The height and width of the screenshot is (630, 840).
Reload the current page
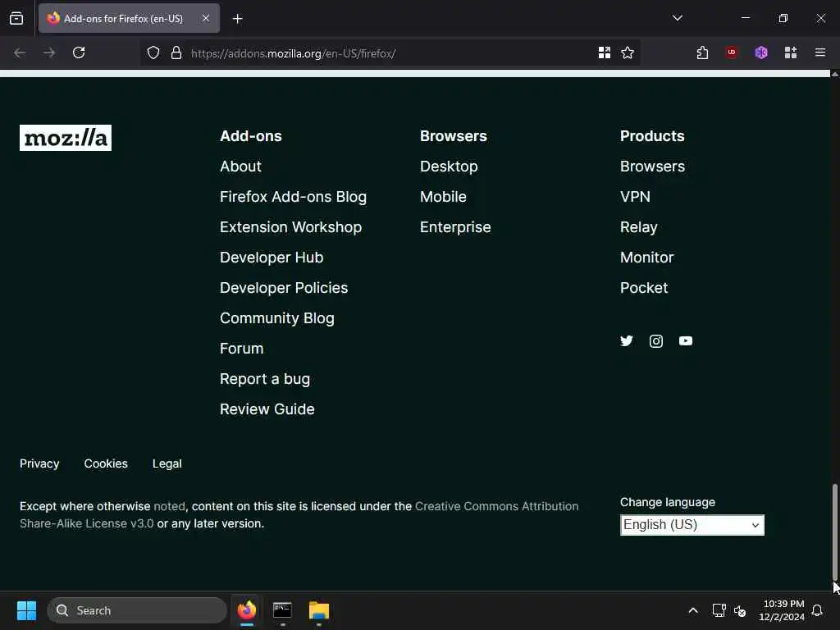79,52
